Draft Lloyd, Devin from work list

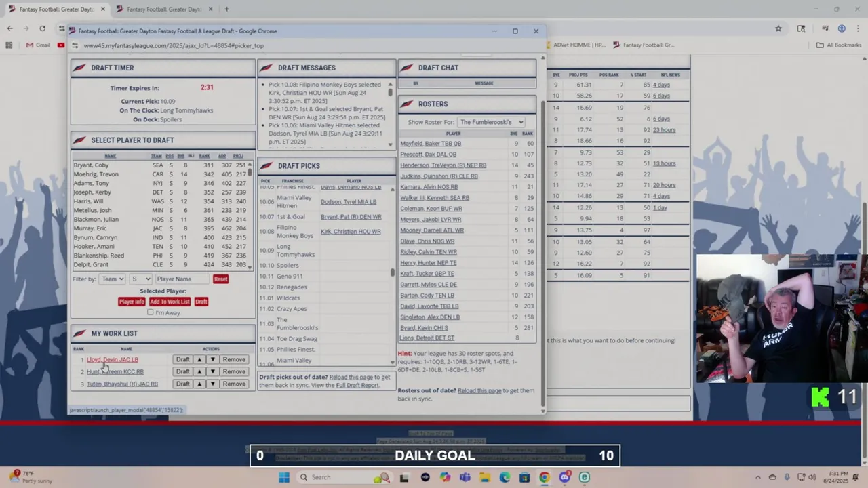pos(182,360)
